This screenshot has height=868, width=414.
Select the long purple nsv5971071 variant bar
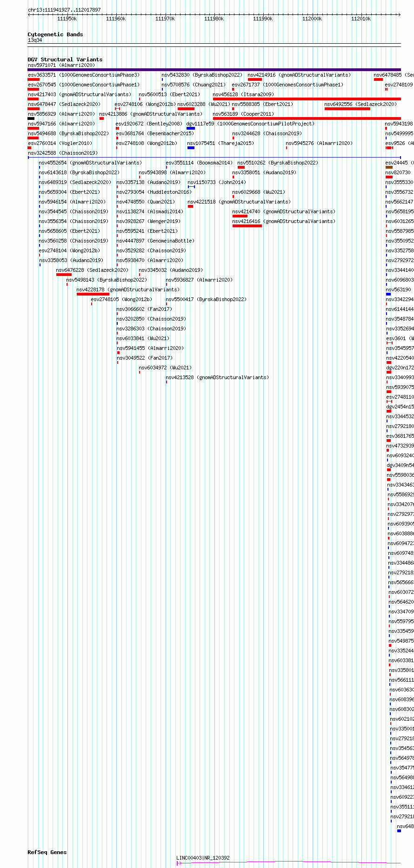point(214,70)
